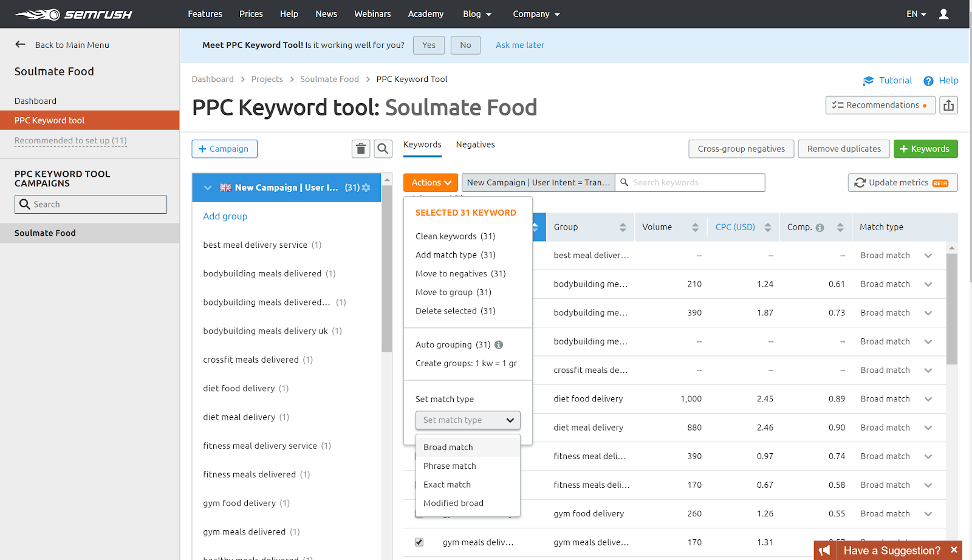
Task: Click the Comp. column info icon
Action: tap(820, 228)
